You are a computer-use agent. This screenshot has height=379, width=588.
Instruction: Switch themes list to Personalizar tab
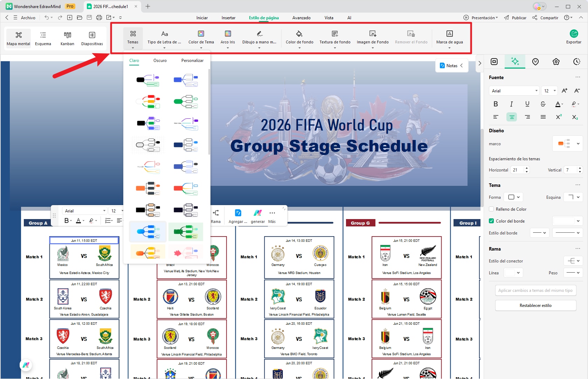tap(192, 61)
